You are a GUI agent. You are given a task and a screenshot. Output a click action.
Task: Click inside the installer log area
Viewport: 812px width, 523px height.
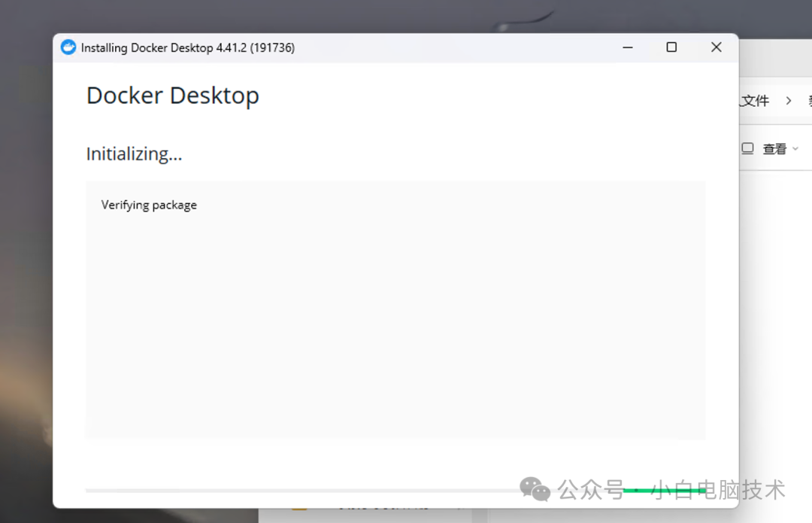coord(395,309)
